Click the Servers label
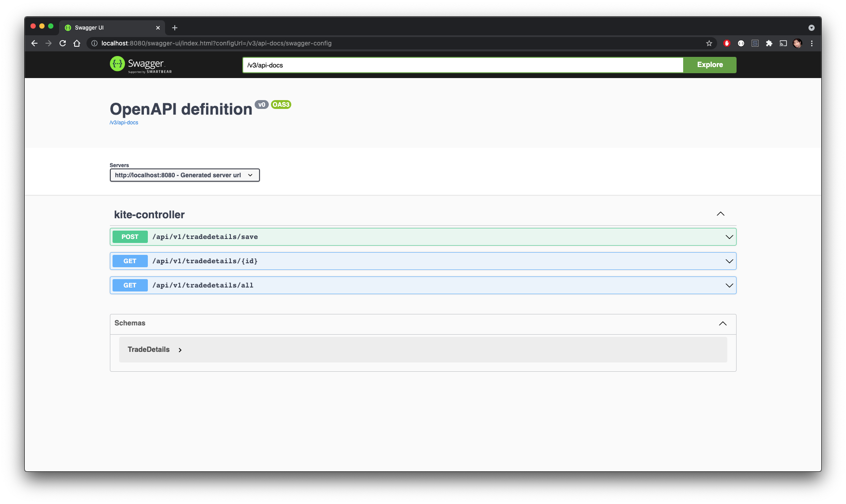 (x=119, y=165)
